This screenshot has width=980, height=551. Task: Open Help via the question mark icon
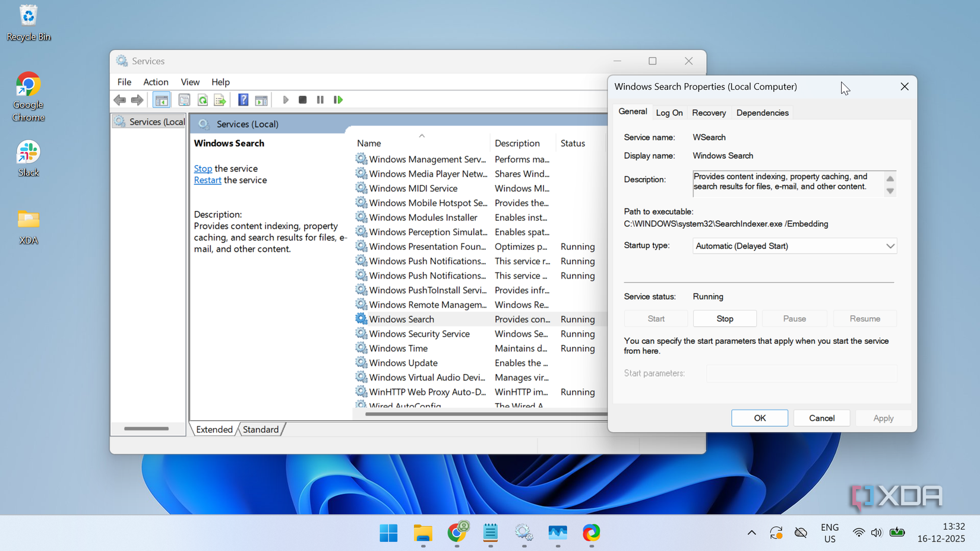pyautogui.click(x=243, y=99)
